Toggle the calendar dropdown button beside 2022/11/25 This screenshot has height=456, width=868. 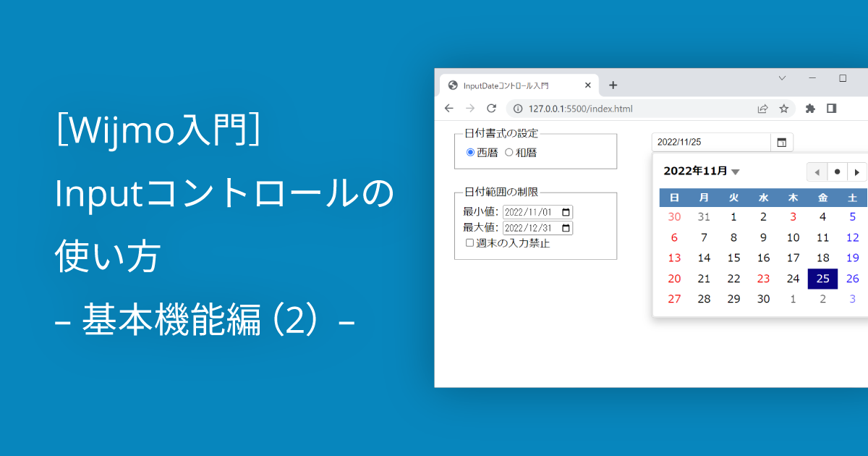[x=782, y=143]
